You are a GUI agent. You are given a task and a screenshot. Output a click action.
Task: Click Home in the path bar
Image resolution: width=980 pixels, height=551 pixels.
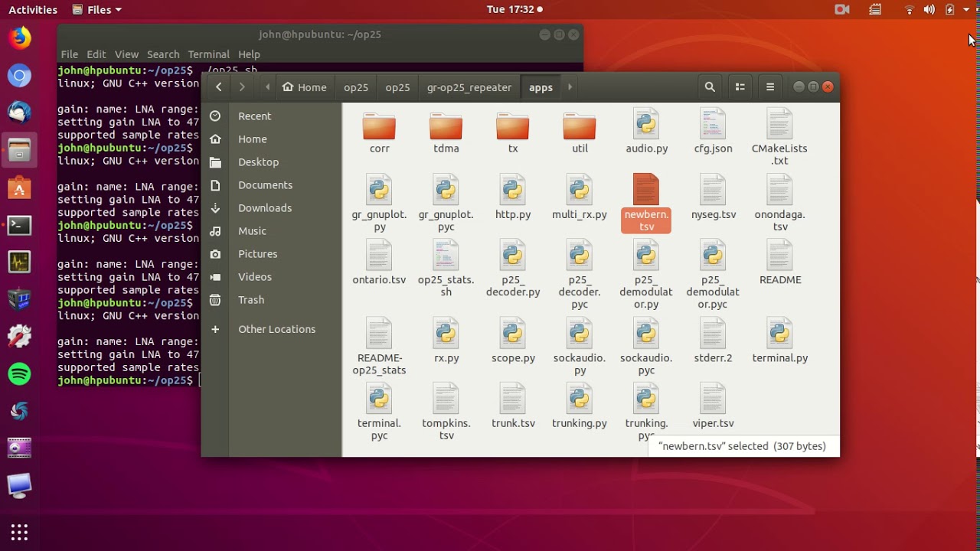(305, 87)
